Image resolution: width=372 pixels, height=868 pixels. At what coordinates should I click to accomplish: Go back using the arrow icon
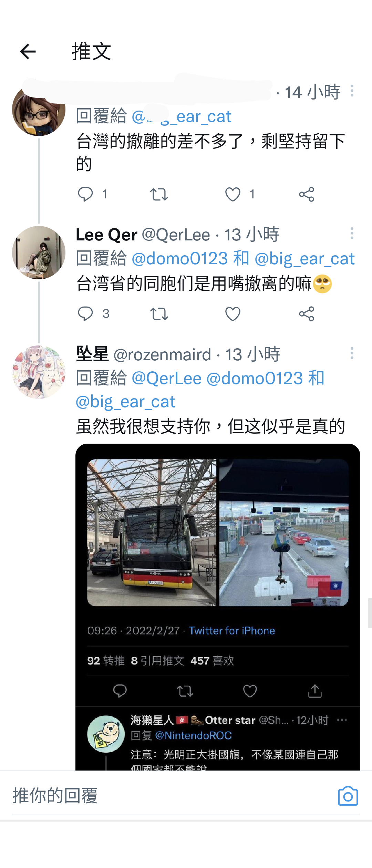pyautogui.click(x=28, y=52)
